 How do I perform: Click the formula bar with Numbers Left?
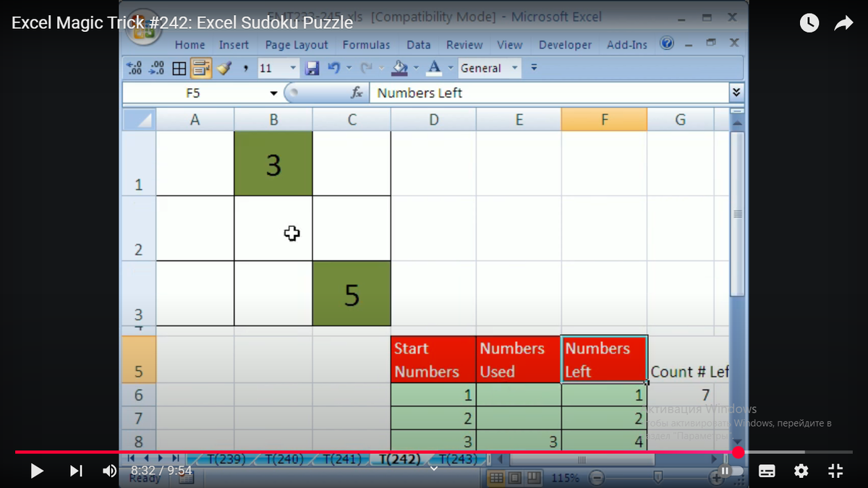[x=548, y=93]
